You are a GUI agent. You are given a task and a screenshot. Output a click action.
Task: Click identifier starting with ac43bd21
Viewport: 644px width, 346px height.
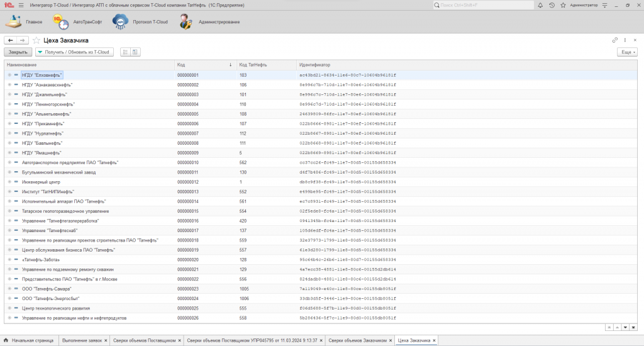click(347, 75)
